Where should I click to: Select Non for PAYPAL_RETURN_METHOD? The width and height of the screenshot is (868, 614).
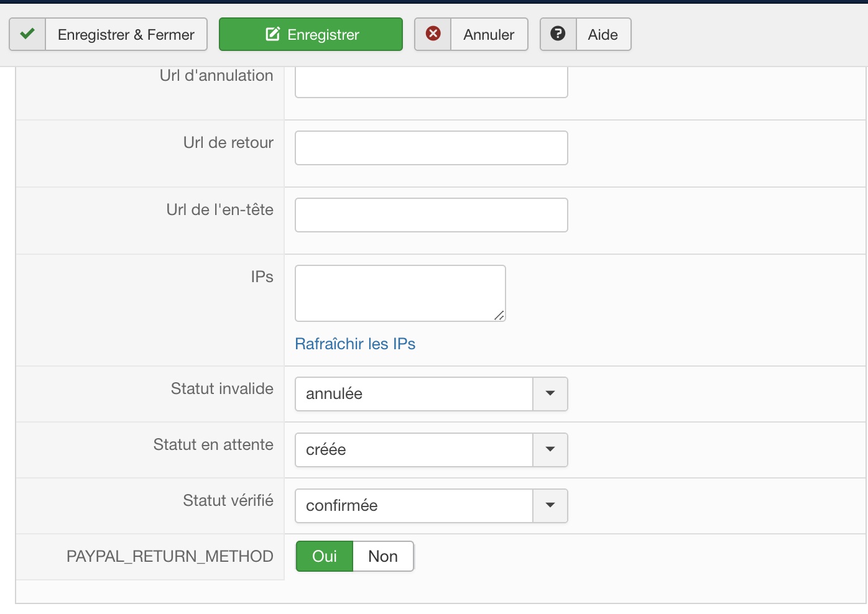click(x=383, y=556)
